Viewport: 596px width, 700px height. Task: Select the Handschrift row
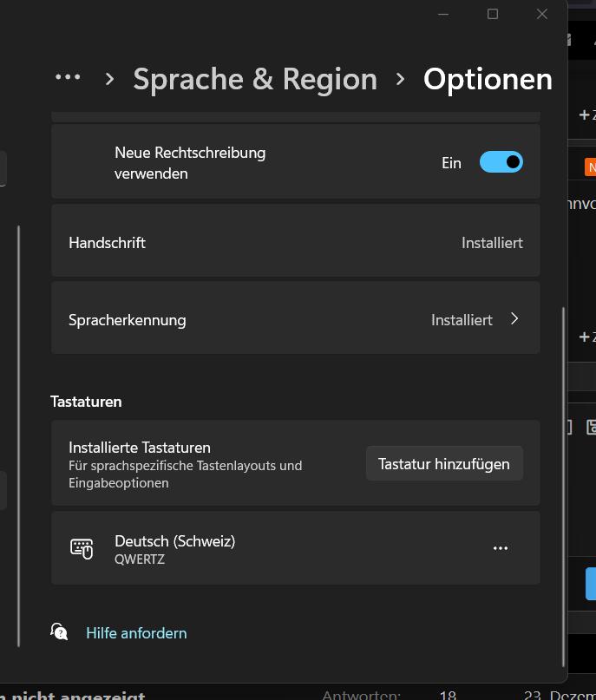tap(295, 243)
